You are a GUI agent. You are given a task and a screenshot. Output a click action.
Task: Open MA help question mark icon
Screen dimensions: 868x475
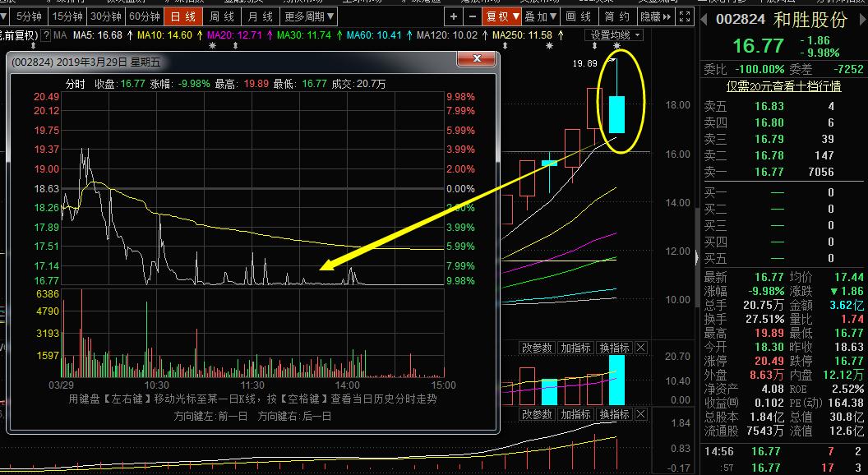click(47, 35)
